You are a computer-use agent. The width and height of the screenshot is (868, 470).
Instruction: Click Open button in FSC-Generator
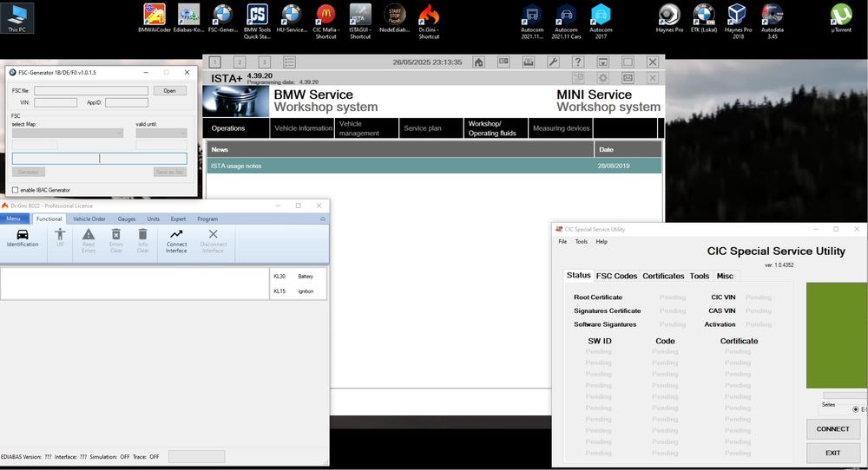pyautogui.click(x=170, y=91)
